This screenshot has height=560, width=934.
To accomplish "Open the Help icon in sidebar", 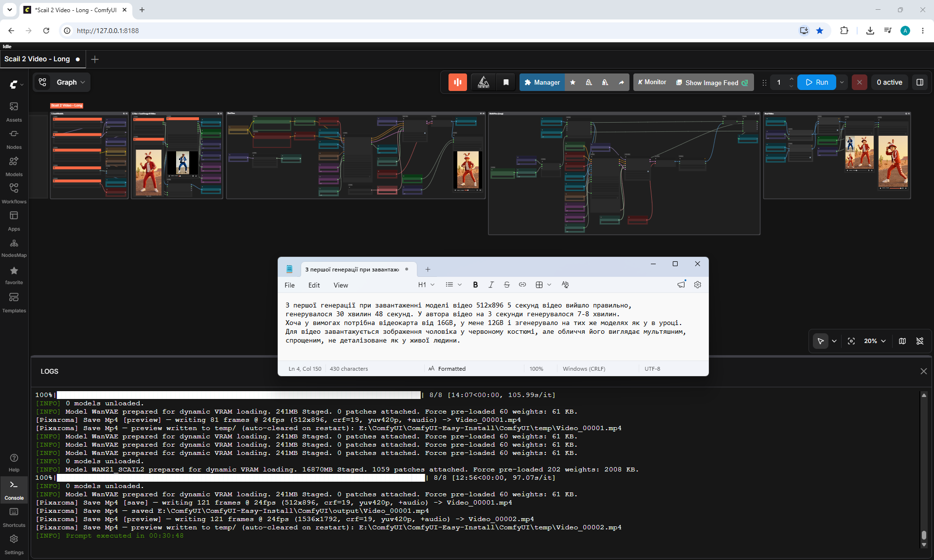I will point(14,462).
